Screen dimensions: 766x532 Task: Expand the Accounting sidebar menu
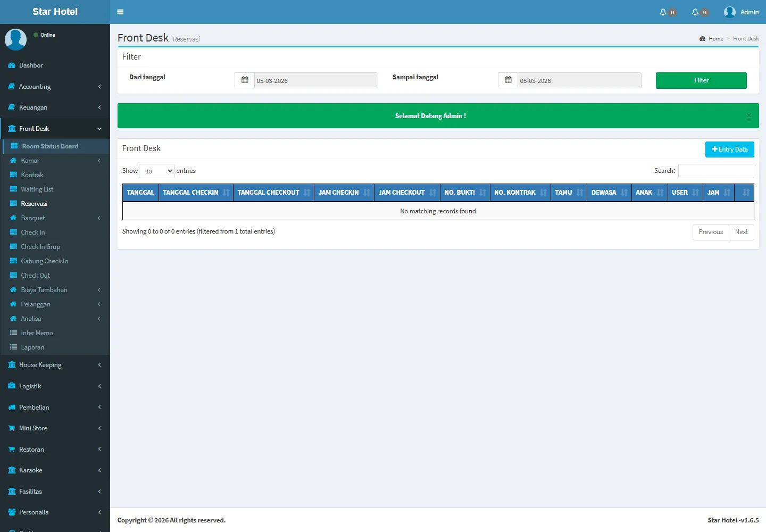(x=55, y=87)
